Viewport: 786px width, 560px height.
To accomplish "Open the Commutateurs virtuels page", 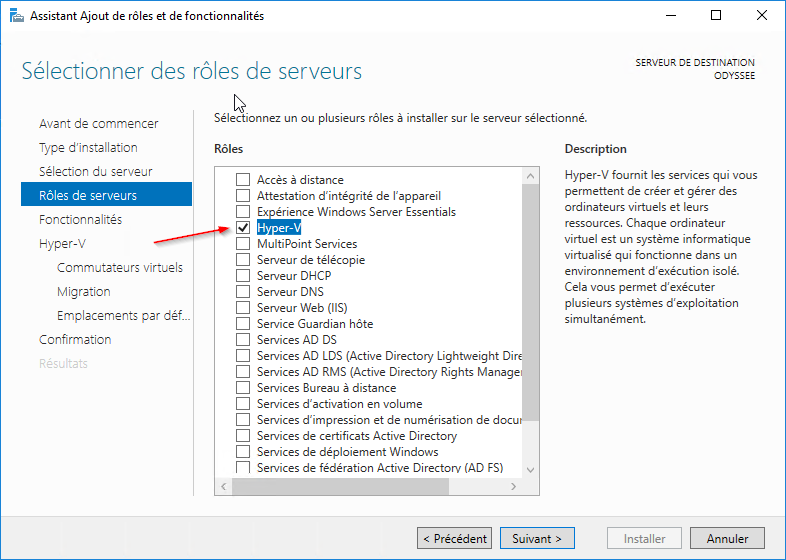I will coord(120,267).
